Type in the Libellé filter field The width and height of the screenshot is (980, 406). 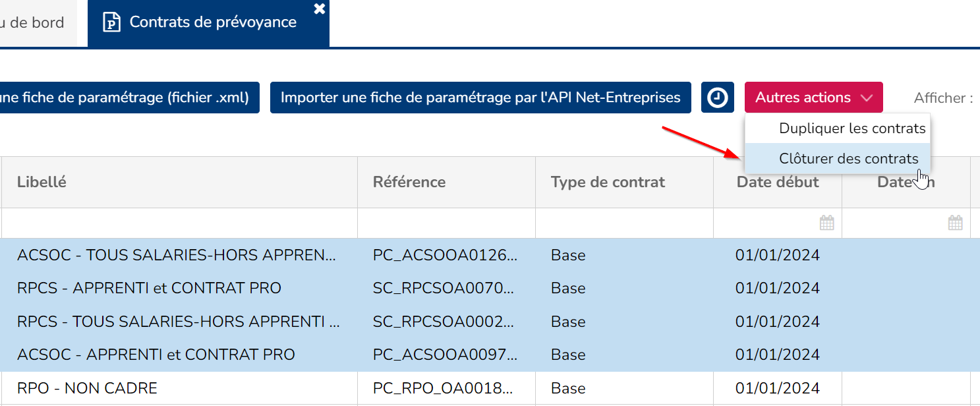click(x=178, y=223)
